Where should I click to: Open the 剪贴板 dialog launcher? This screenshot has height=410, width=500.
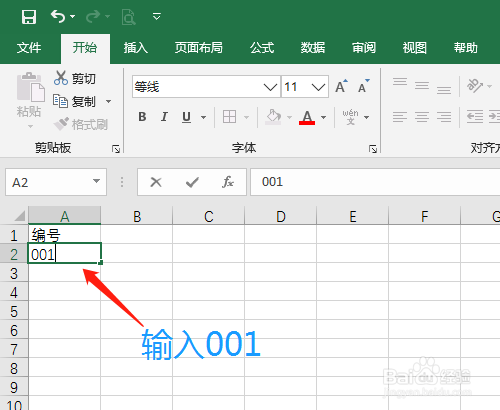click(116, 149)
